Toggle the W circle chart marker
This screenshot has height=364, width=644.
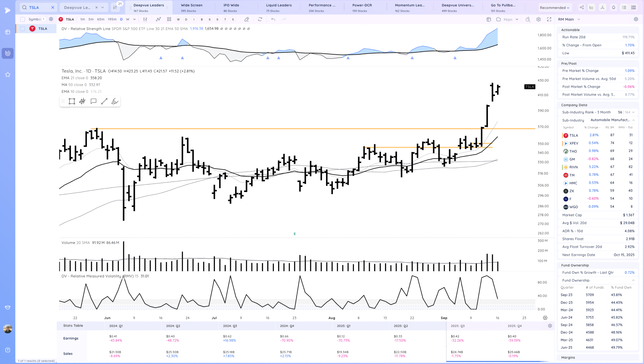[x=178, y=19]
